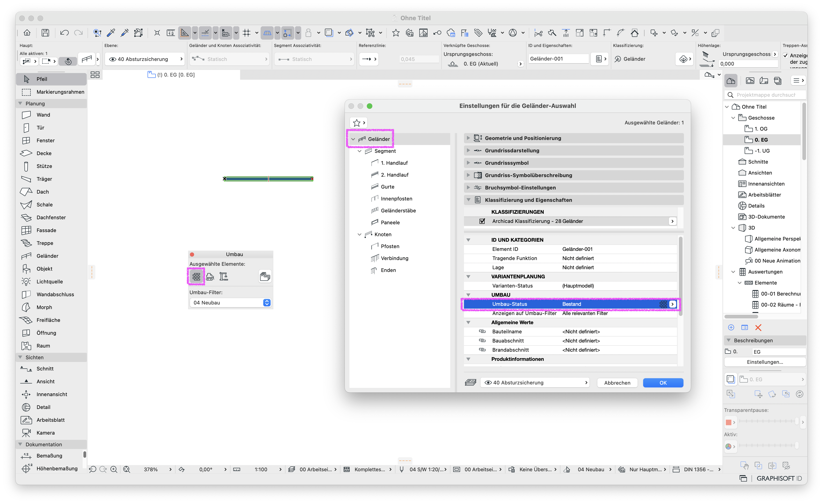Set selected elements to Abbruch in Umbau palette

pos(210,277)
